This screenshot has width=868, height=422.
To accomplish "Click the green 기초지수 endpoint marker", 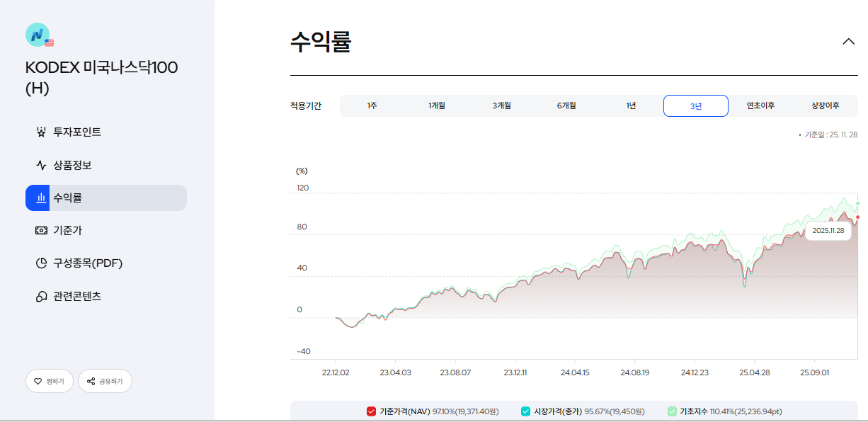I will 857,204.
